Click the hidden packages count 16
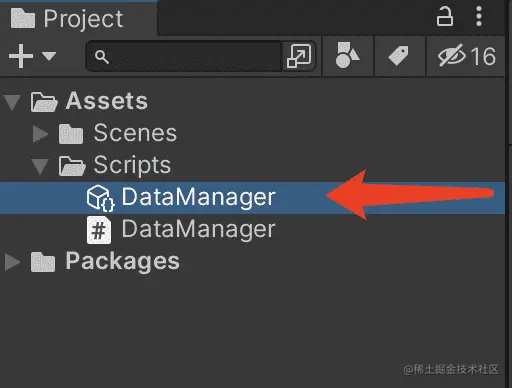This screenshot has width=512, height=388. [x=483, y=56]
